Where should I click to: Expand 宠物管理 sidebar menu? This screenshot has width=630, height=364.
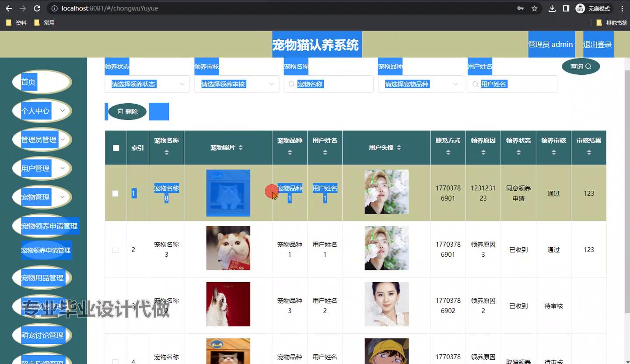coord(42,197)
